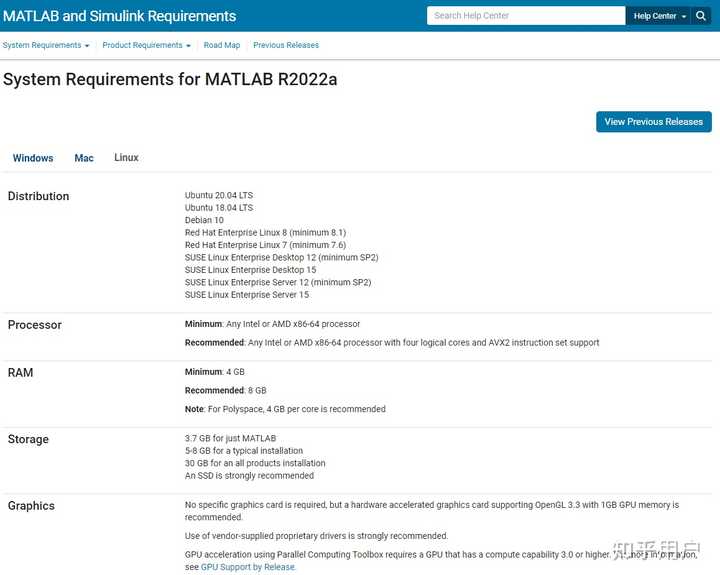Open the Road Map link
This screenshot has height=575, width=720.
pos(222,45)
